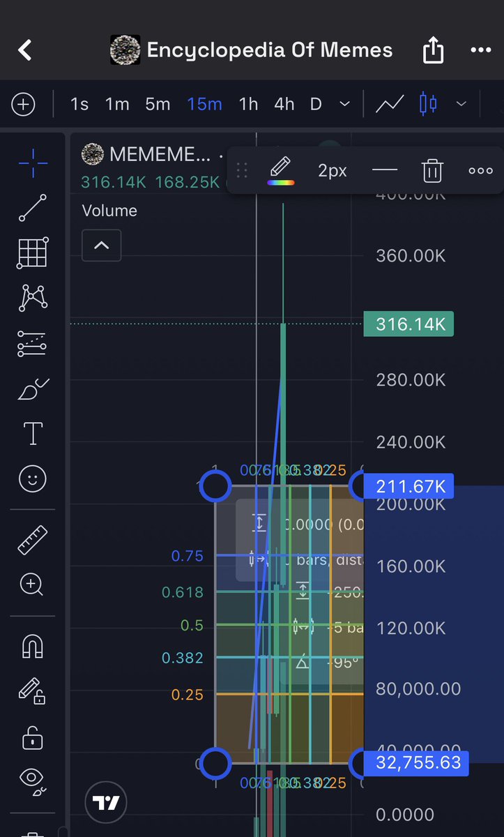This screenshot has height=837, width=504.
Task: Toggle hide all drawings eye icon
Action: 32,781
